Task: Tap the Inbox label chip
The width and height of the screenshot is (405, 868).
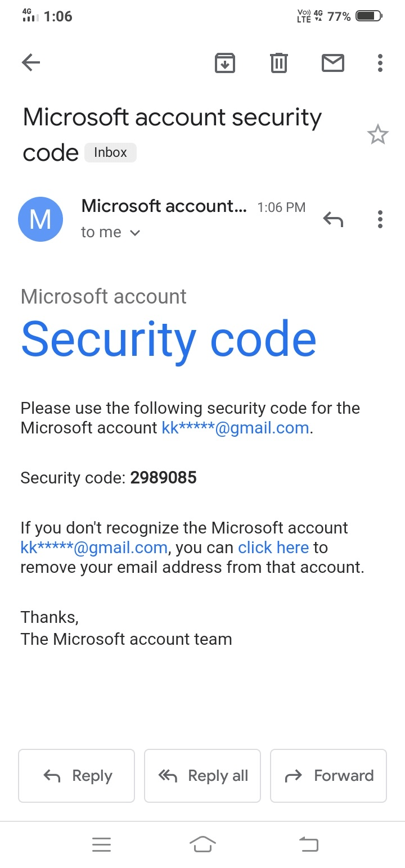Action: click(110, 152)
